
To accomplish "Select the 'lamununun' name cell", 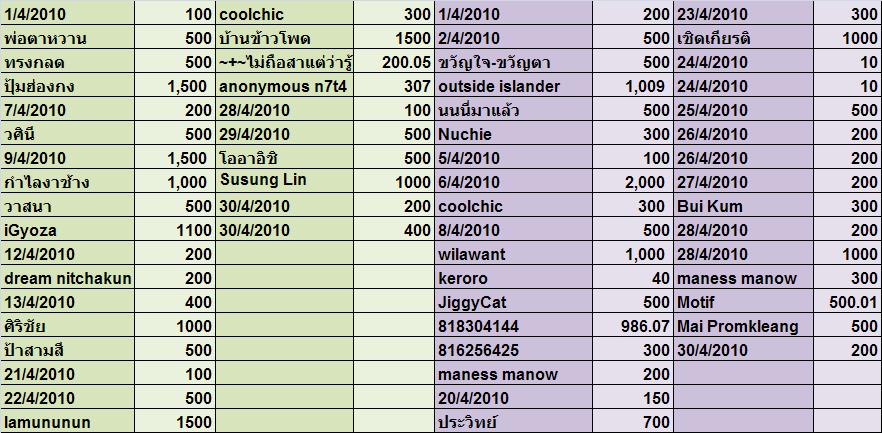I will click(x=67, y=422).
